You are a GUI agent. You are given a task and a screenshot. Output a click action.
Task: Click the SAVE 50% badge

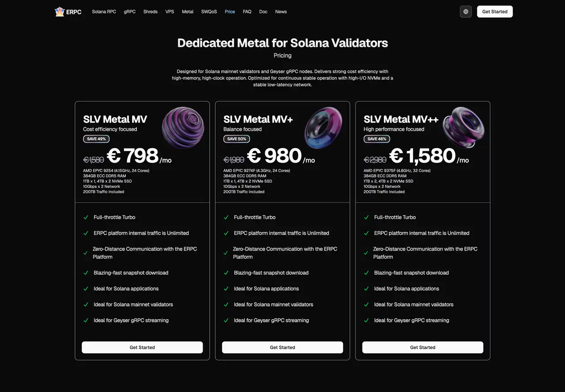237,138
